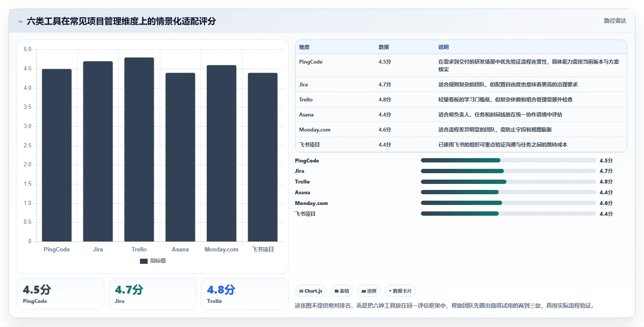Click the Jira 4.7分 data card
Screen dimensions: 644x327
[x=153, y=294]
